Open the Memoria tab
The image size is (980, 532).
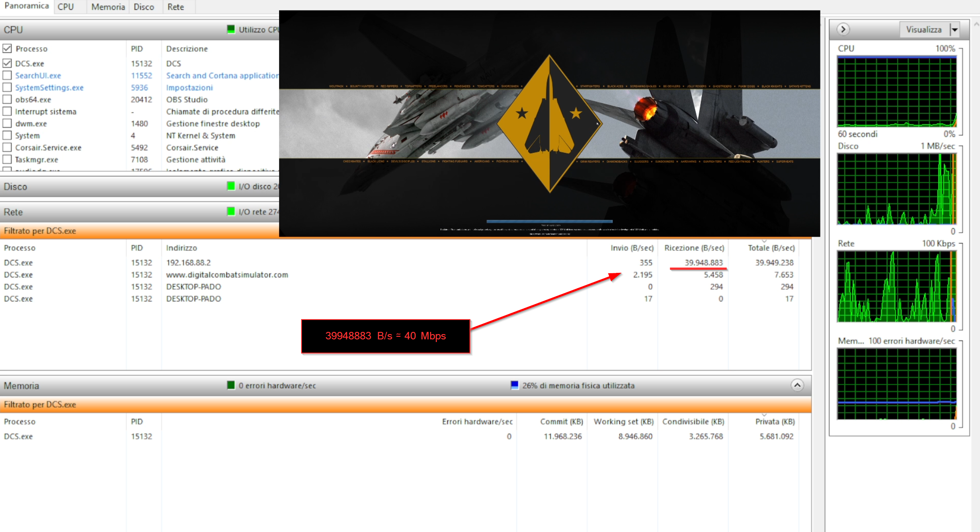pyautogui.click(x=108, y=7)
